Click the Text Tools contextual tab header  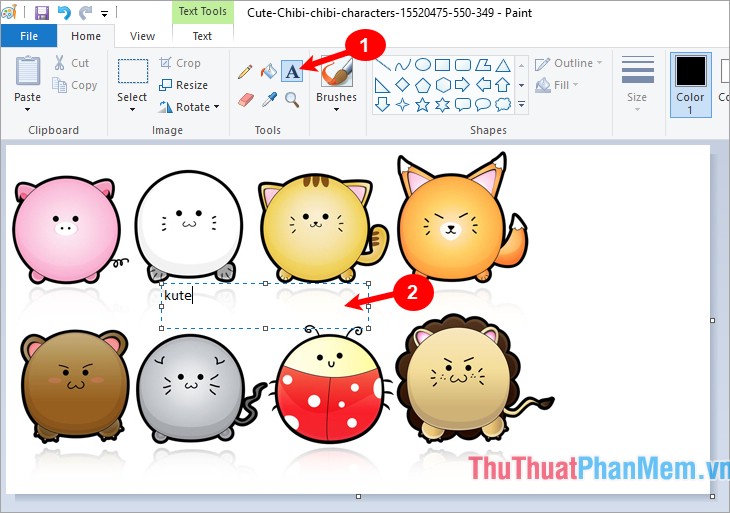[x=203, y=11]
